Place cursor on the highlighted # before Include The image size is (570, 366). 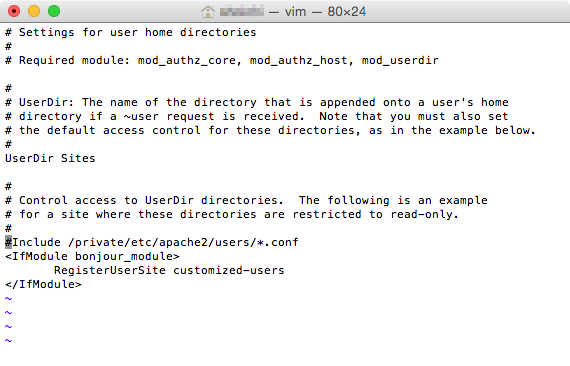coord(8,242)
